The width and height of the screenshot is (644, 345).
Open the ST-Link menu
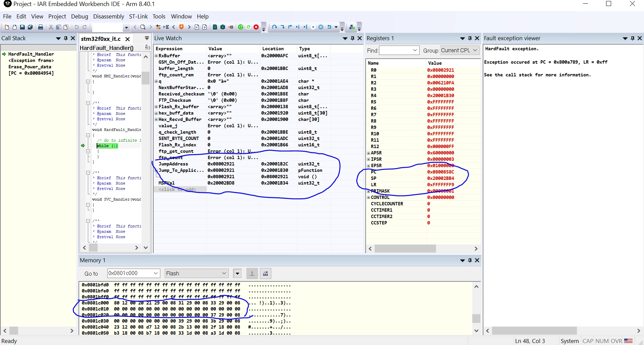pos(138,16)
